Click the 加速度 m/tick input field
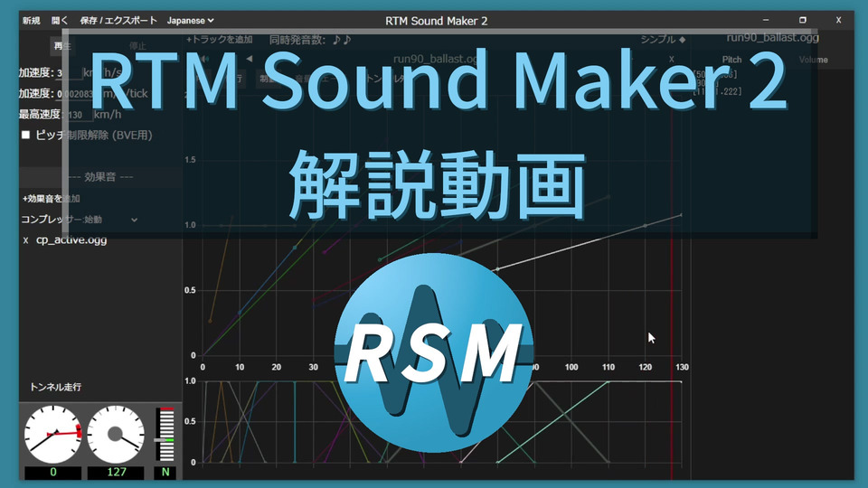The image size is (868, 488). (75, 94)
